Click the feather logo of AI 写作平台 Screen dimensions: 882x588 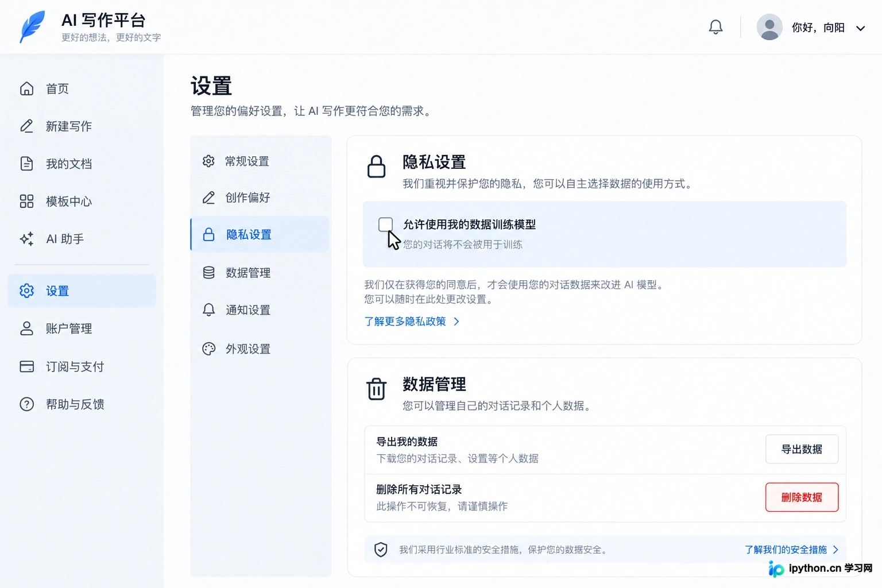coord(32,26)
